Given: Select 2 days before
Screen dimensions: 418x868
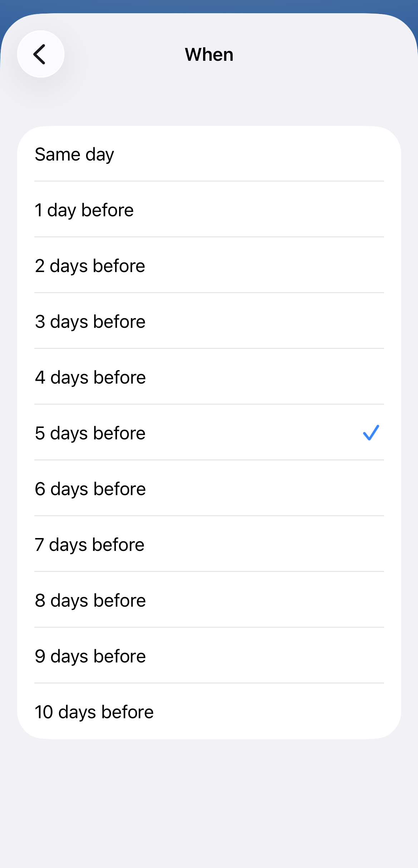Looking at the screenshot, I should 209,266.
